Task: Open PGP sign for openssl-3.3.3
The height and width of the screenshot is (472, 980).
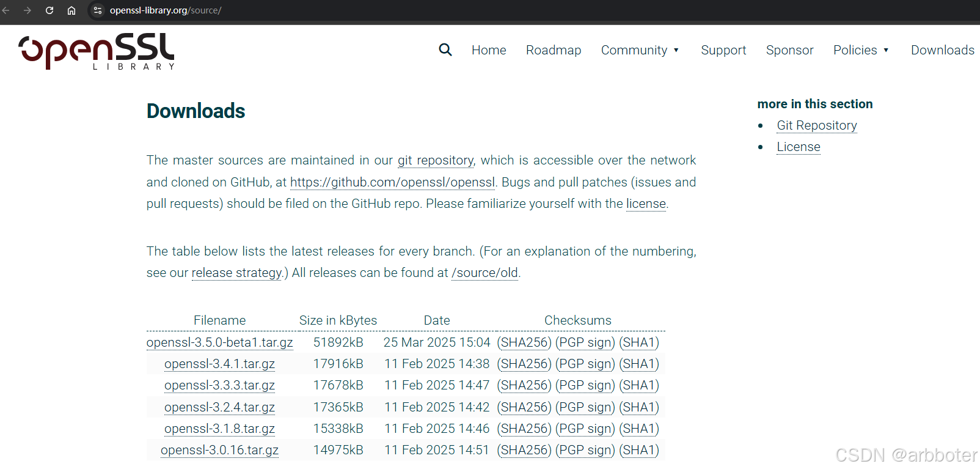Action: (x=585, y=385)
